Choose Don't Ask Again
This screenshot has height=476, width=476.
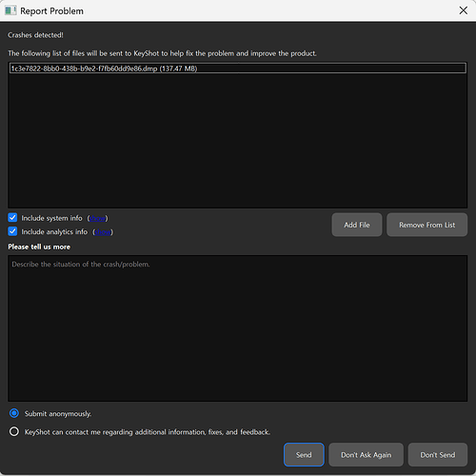pos(366,455)
